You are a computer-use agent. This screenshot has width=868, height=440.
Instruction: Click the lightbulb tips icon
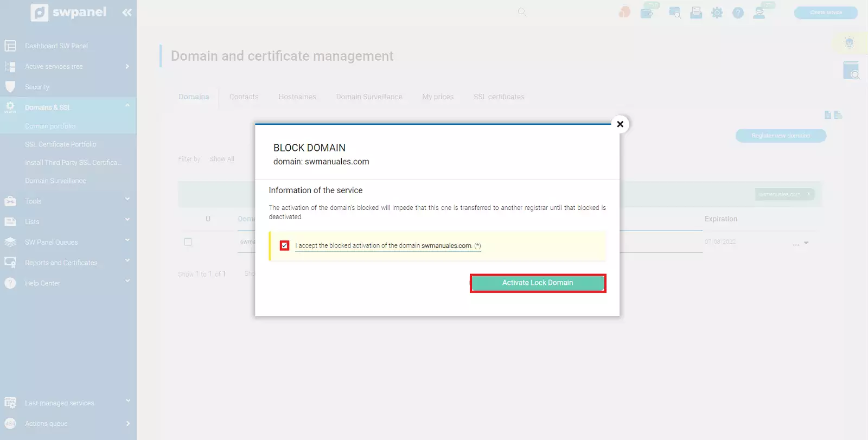coord(850,42)
